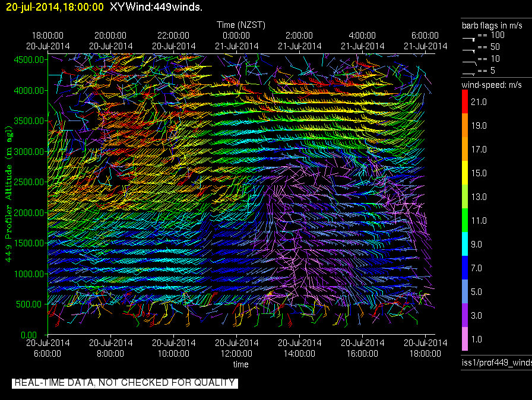
Task: Click the 449 Profiler Altitude axis label
Action: click(8, 194)
